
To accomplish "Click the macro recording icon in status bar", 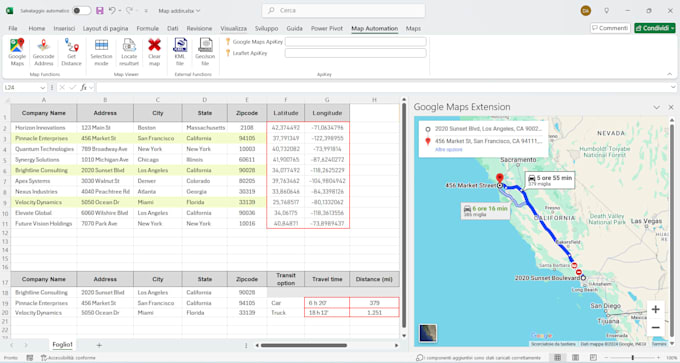I will pyautogui.click(x=29, y=357).
